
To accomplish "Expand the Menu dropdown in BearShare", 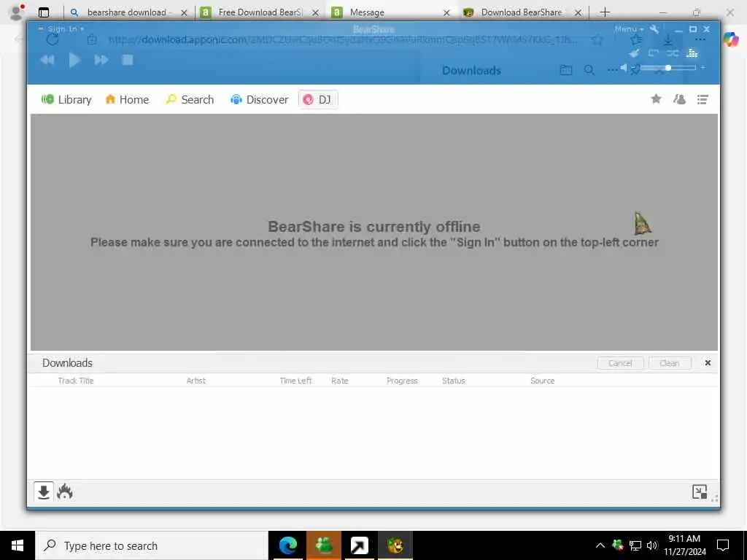I will coord(629,29).
